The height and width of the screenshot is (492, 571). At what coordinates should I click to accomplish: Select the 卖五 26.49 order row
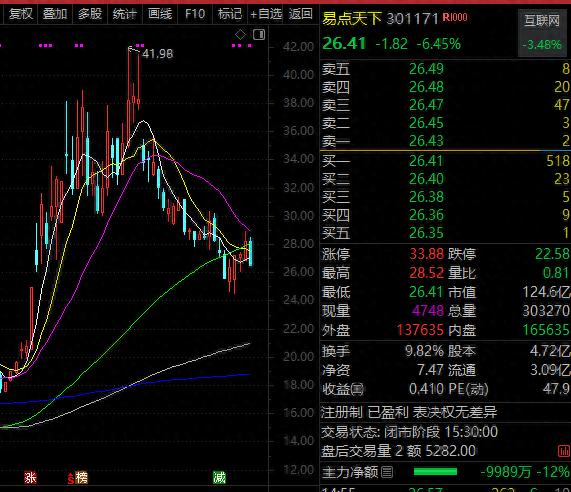[445, 69]
